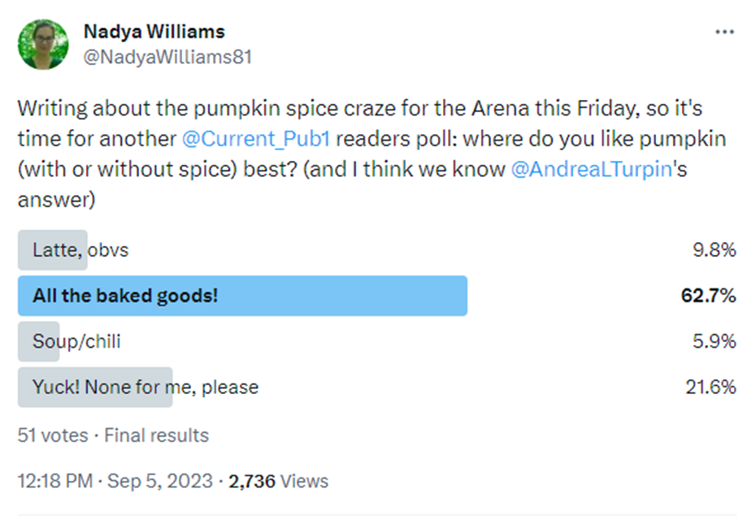View the 2,736 Views analytics
This screenshot has width=756, height=532.
(278, 482)
